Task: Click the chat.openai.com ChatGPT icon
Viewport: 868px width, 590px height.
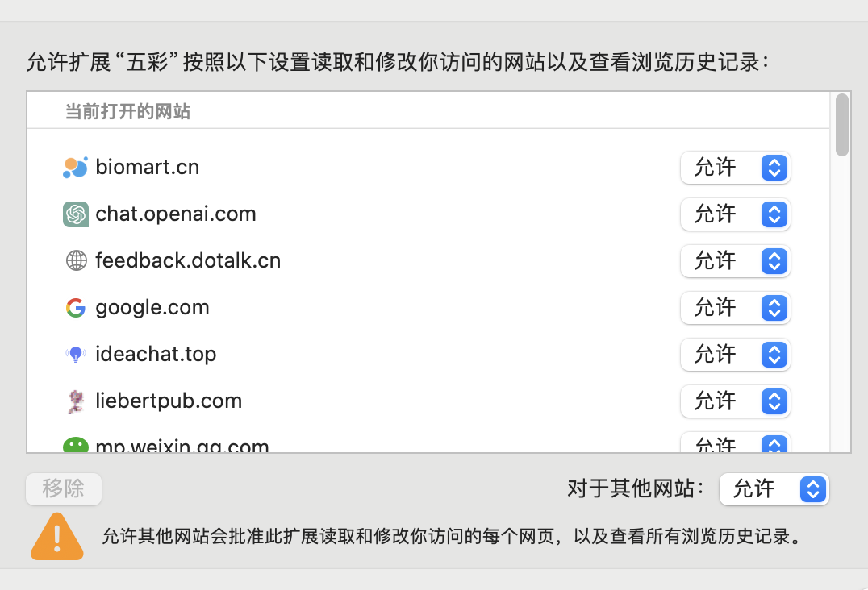Action: pyautogui.click(x=75, y=214)
